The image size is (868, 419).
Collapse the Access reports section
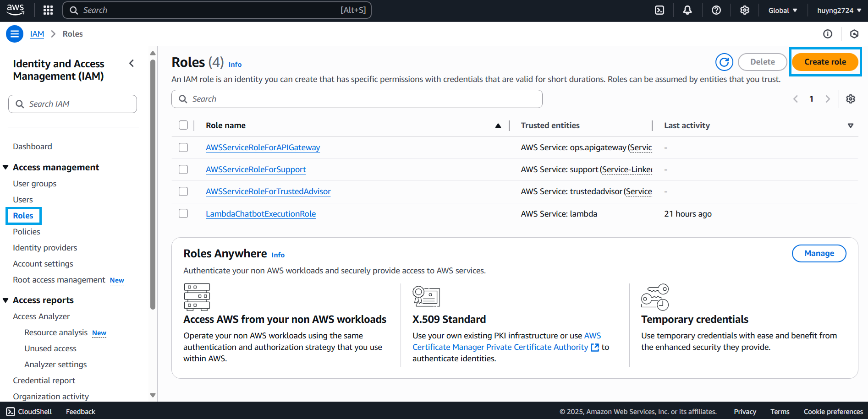[5, 300]
